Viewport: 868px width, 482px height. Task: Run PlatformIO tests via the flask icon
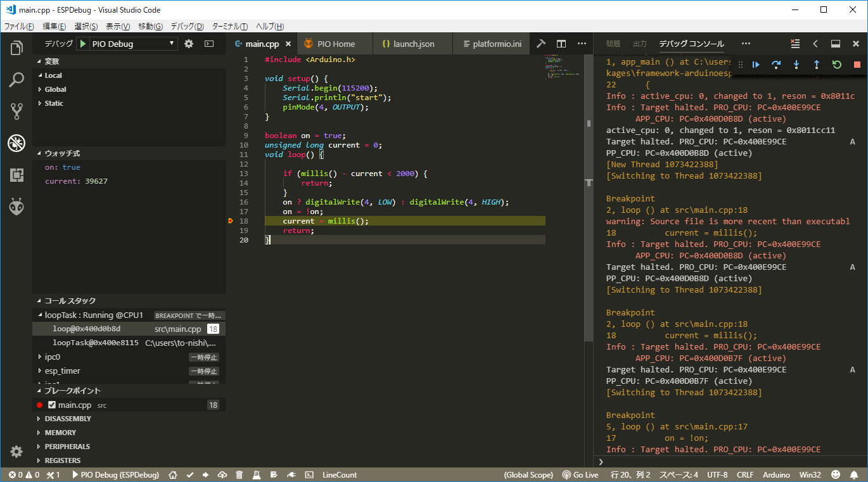click(257, 474)
